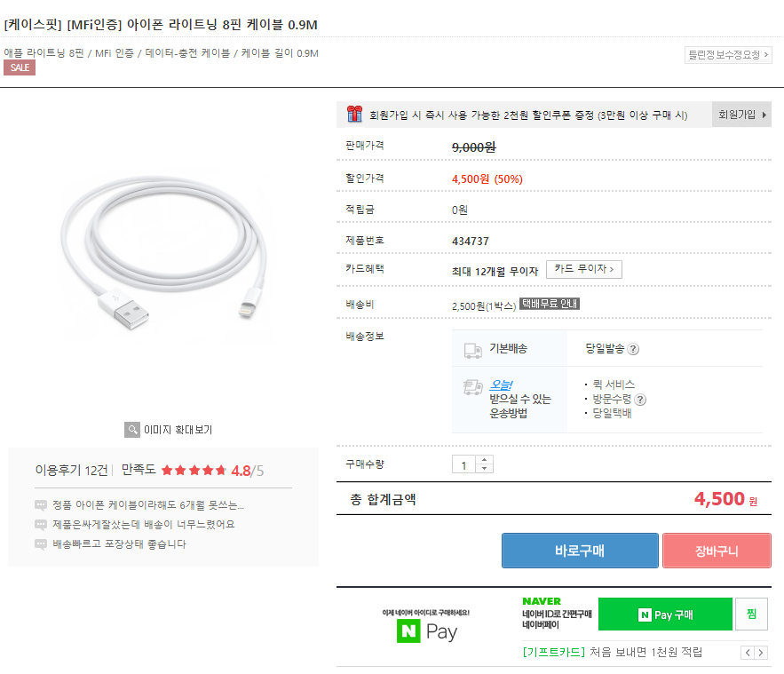
Task: Click the 찜 wishlist button
Action: click(751, 615)
